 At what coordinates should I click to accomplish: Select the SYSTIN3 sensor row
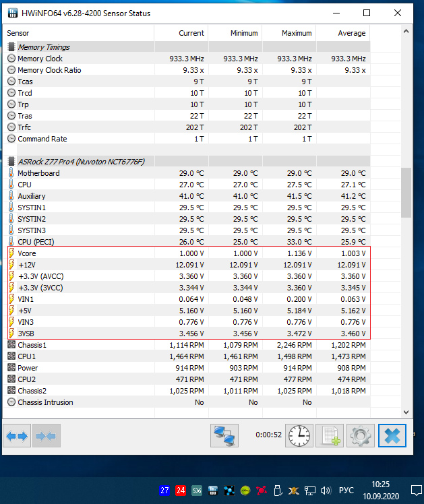coord(187,230)
